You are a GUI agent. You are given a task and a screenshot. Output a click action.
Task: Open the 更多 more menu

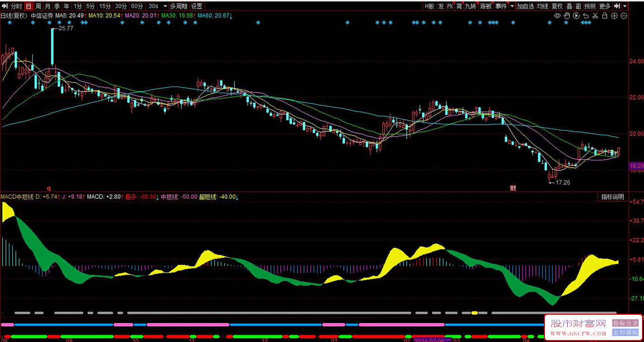point(605,6)
